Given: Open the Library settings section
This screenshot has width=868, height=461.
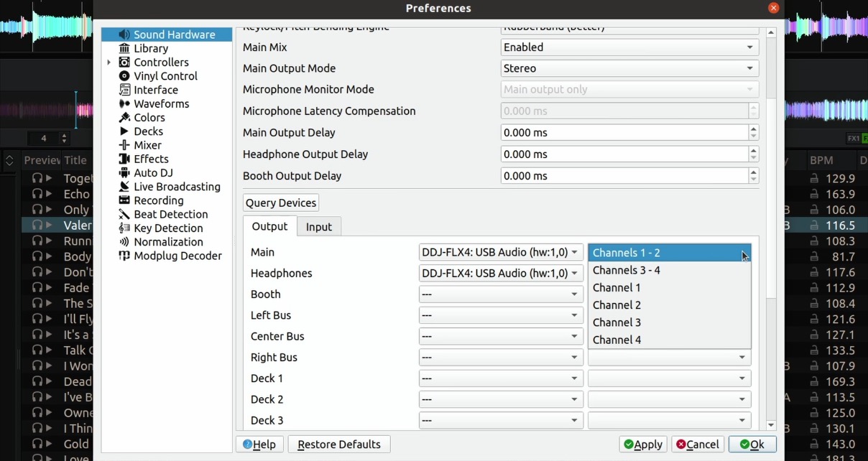Looking at the screenshot, I should point(150,48).
